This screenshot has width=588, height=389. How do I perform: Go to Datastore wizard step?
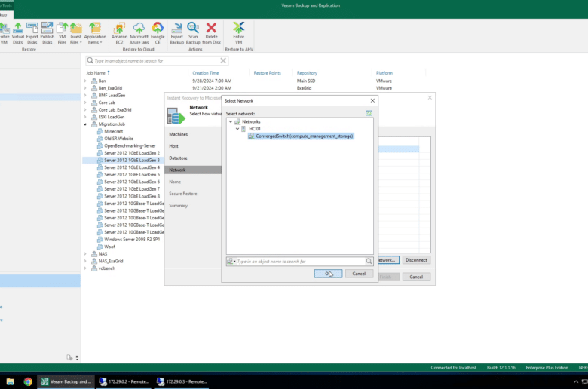click(178, 158)
